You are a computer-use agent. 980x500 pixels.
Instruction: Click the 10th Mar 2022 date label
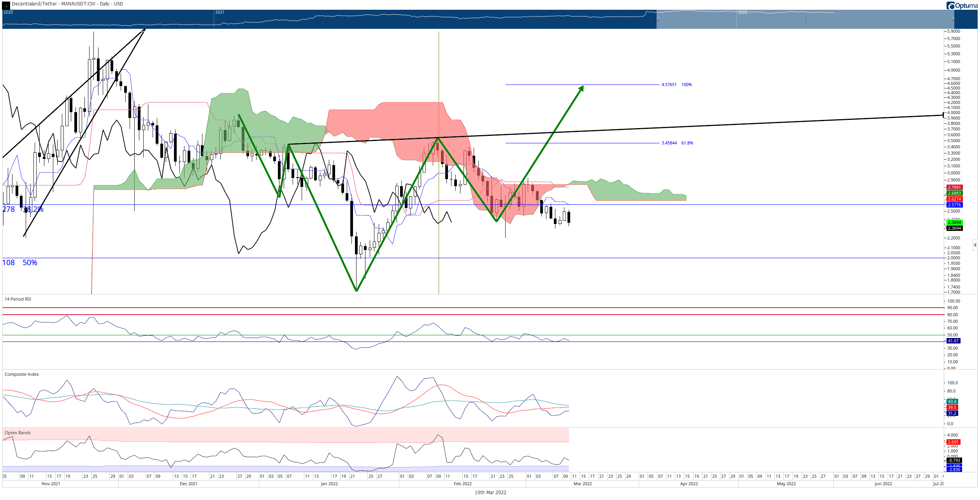[490, 493]
